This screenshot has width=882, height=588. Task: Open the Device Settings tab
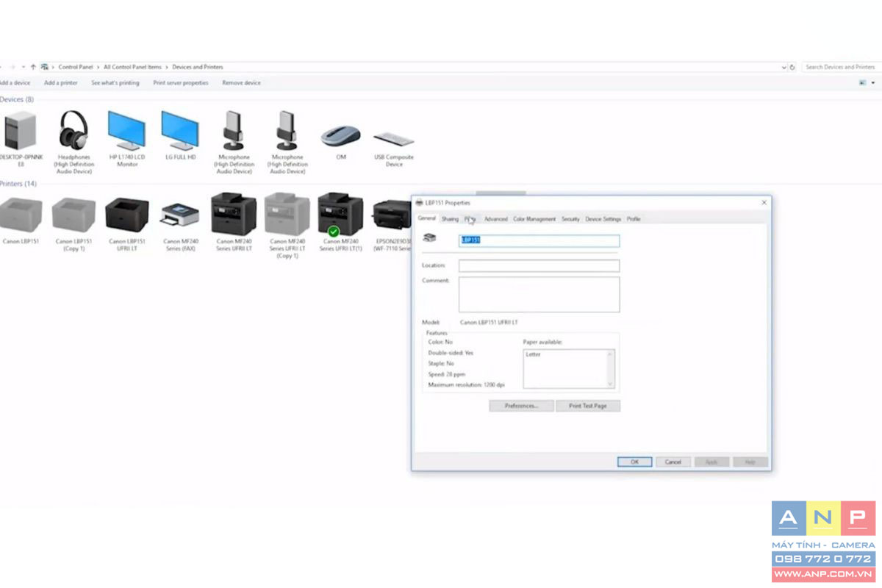[x=603, y=219]
